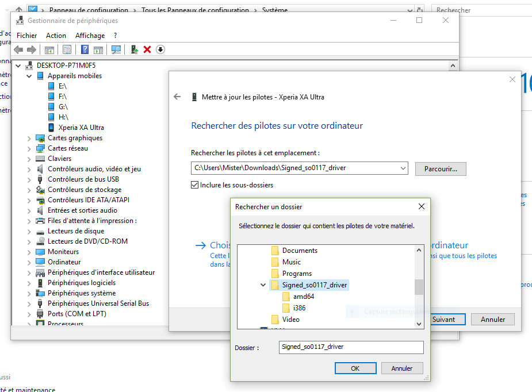This screenshot has width=532, height=392.
Task: Click the Moniteurs category icon
Action: 40,252
